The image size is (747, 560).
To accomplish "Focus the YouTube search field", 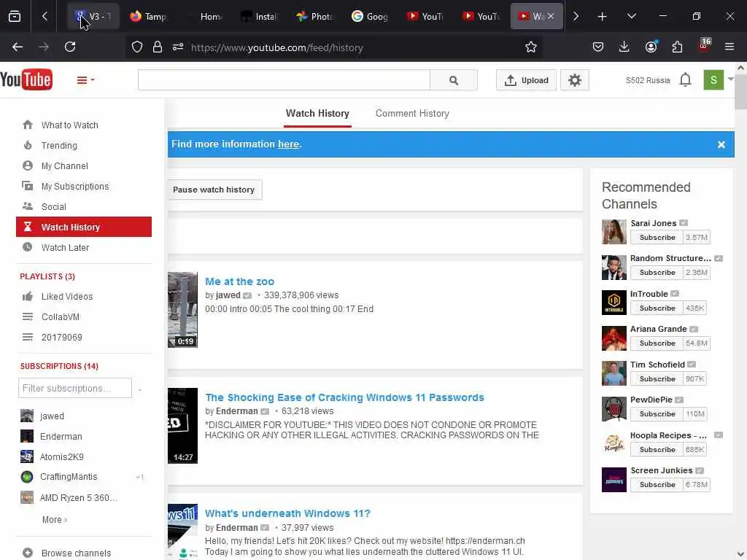I will [284, 80].
